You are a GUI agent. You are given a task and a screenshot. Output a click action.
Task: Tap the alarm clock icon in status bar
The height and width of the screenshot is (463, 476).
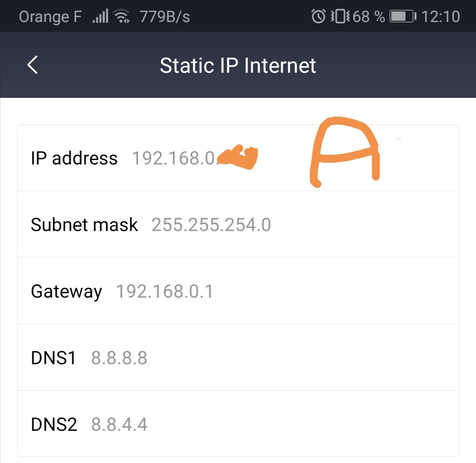318,15
